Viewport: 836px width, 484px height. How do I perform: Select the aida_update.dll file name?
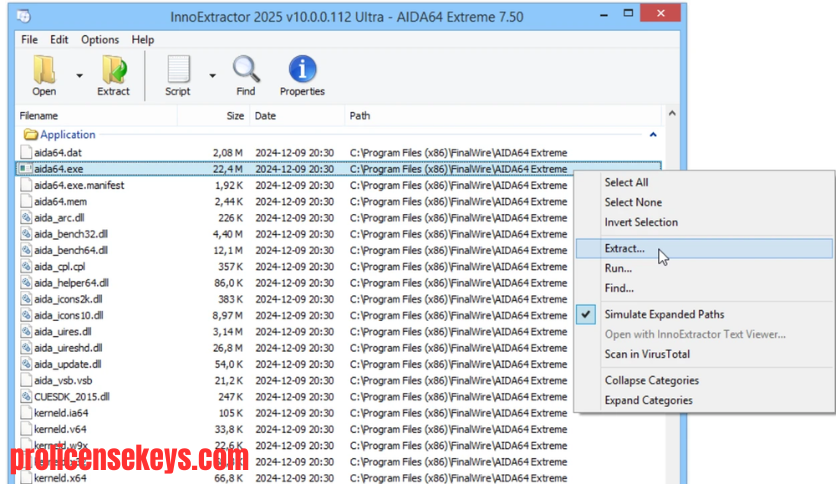pos(68,364)
